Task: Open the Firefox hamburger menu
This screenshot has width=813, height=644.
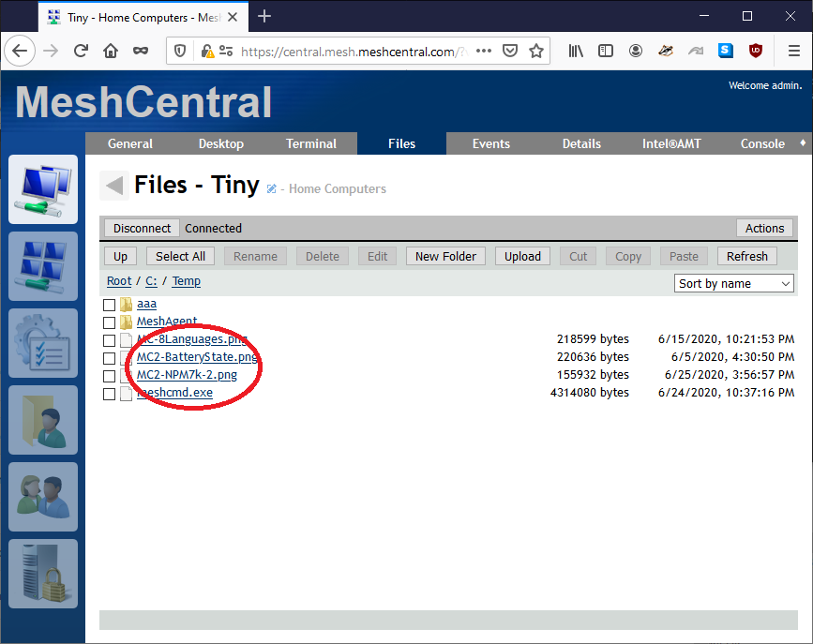Action: 792,51
